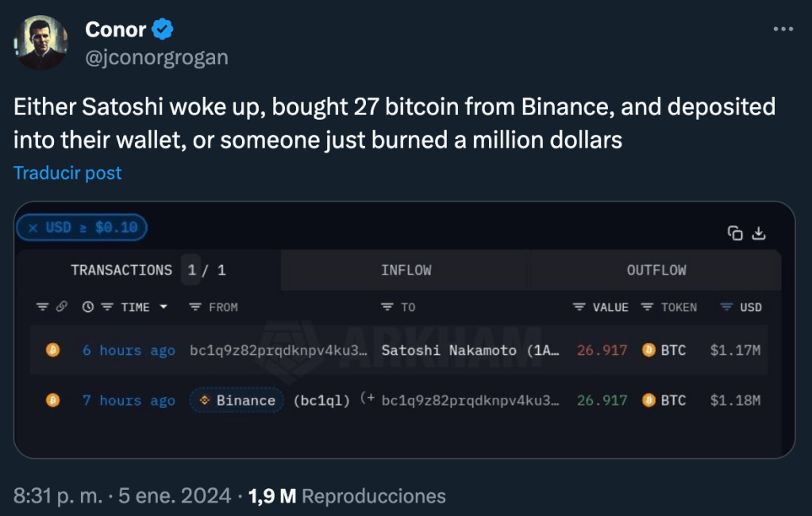Switch to the OUTFLOW tab
Image resolution: width=812 pixels, height=516 pixels.
point(656,270)
